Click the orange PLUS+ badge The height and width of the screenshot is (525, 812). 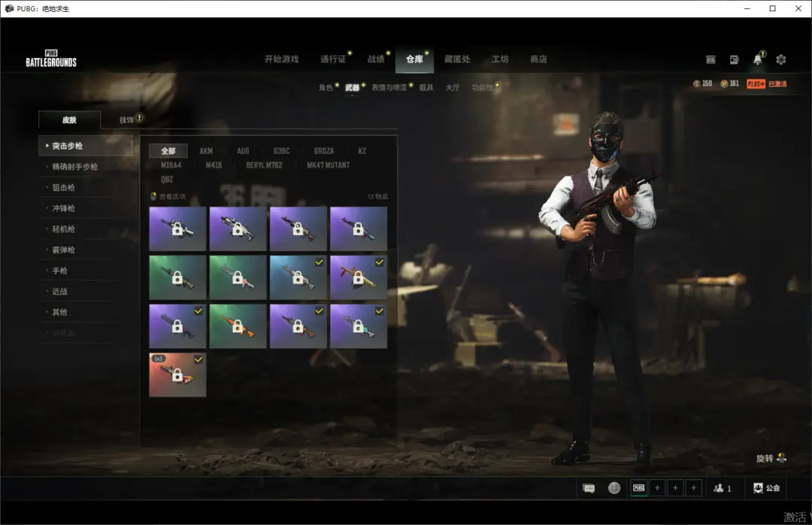756,84
